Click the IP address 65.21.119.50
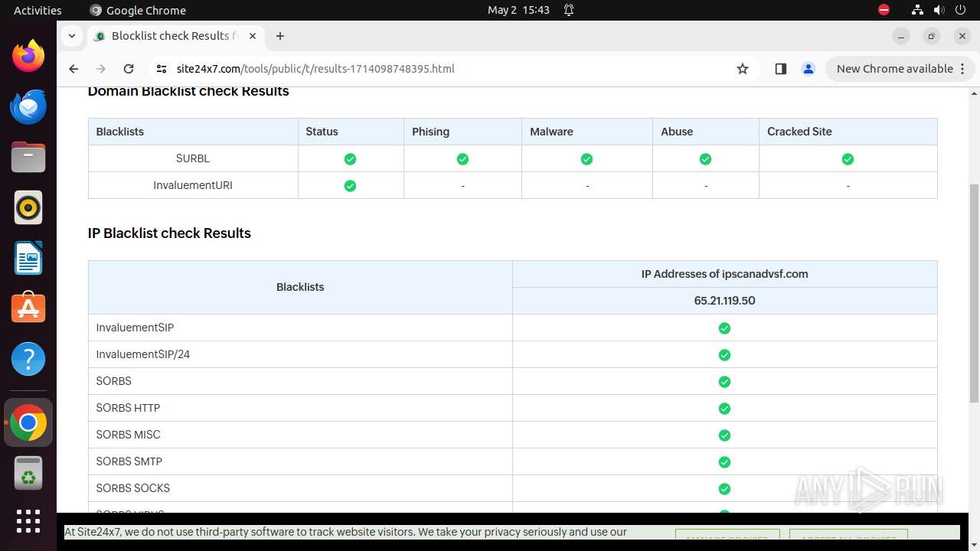980x551 pixels. pyautogui.click(x=724, y=301)
